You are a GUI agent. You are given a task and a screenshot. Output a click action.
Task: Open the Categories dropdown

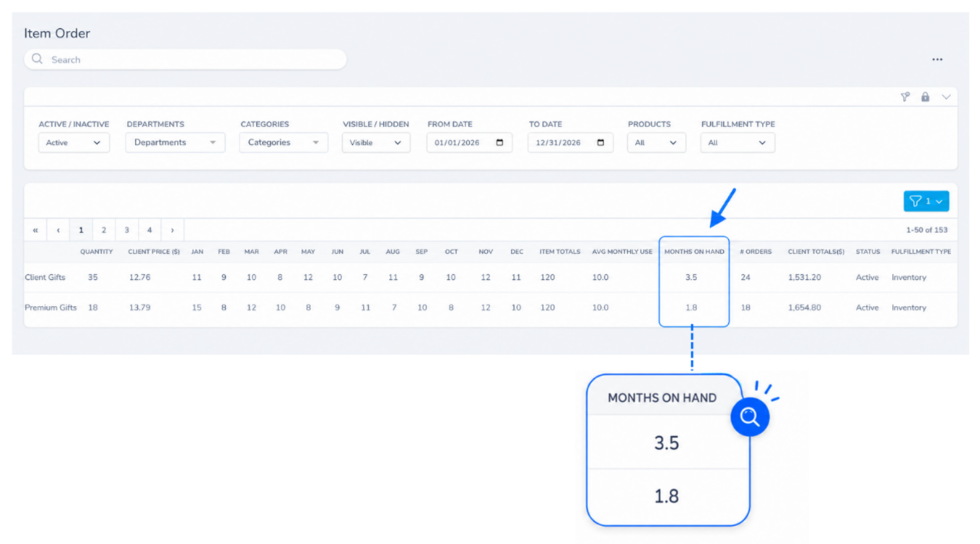coord(283,143)
